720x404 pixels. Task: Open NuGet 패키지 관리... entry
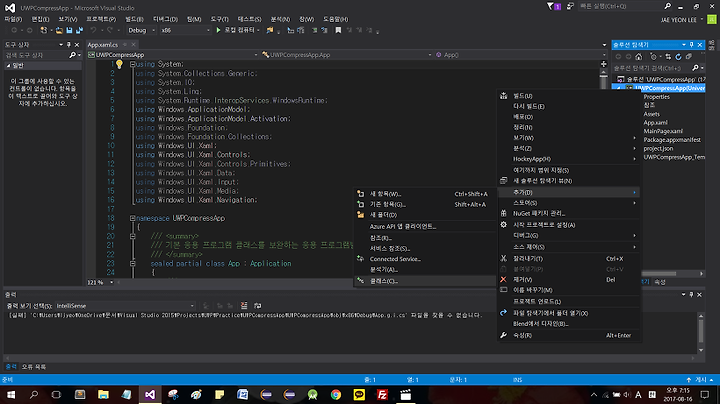point(569,213)
